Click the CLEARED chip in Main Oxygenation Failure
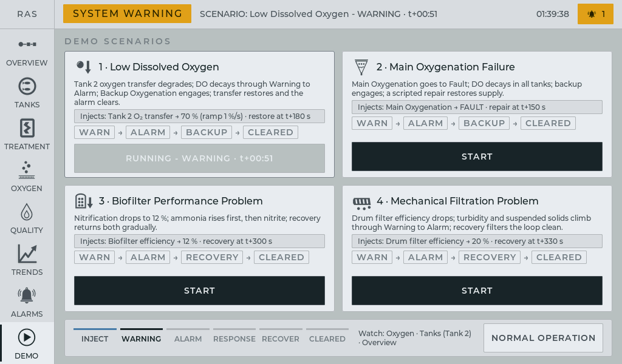 click(549, 123)
